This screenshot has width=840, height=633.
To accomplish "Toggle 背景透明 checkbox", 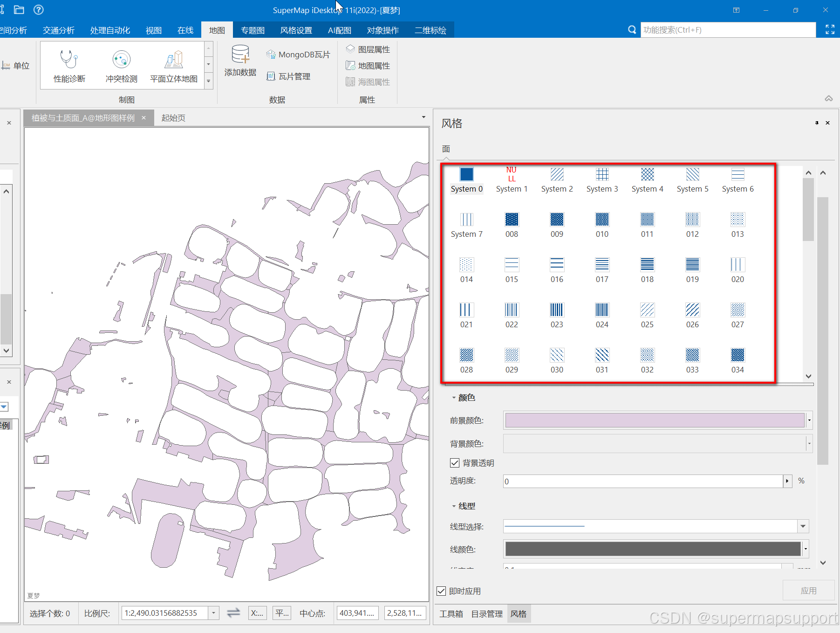I will [x=455, y=463].
